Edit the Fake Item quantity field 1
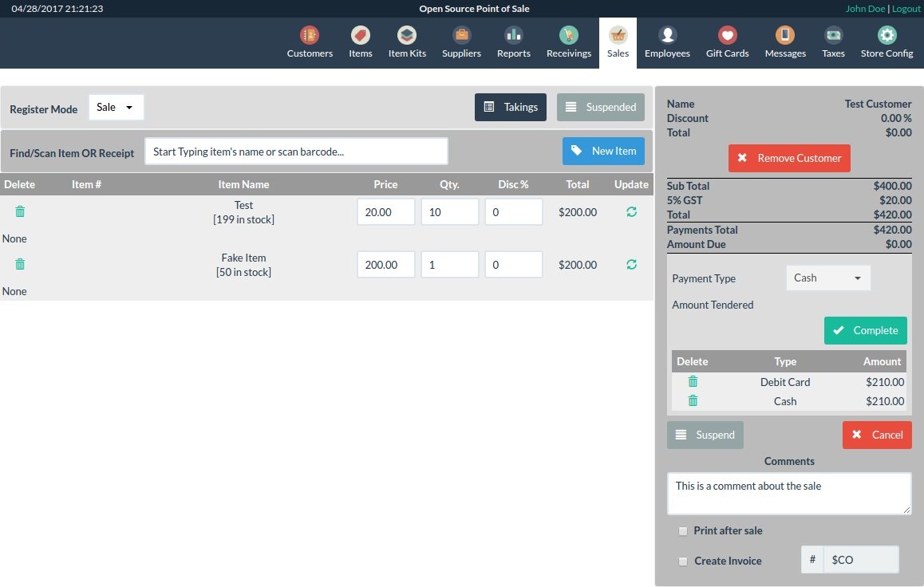The height and width of the screenshot is (587, 924). [x=449, y=265]
